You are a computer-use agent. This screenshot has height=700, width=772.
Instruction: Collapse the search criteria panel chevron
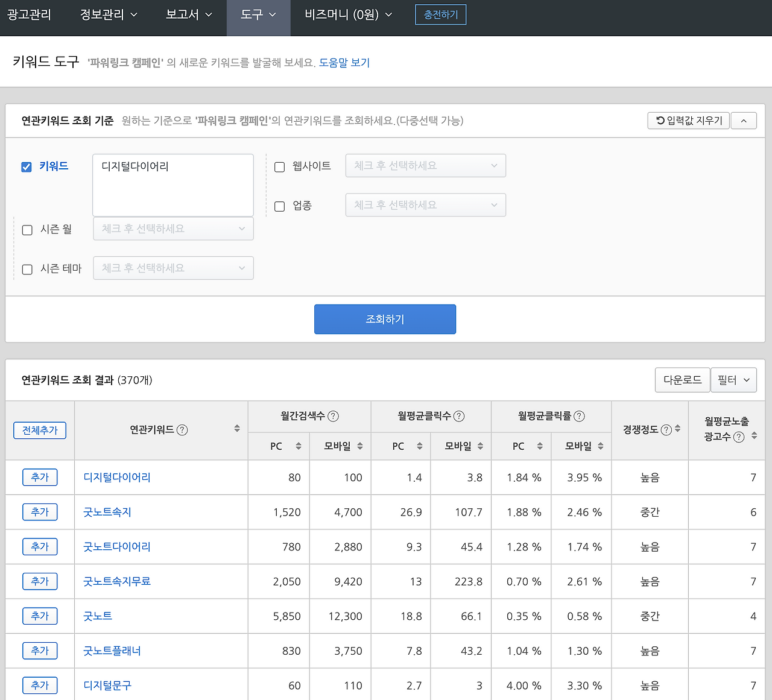click(x=743, y=121)
